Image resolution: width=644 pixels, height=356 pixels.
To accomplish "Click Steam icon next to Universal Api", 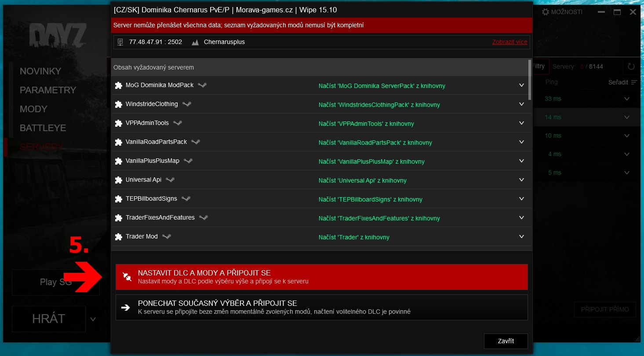I will (170, 180).
